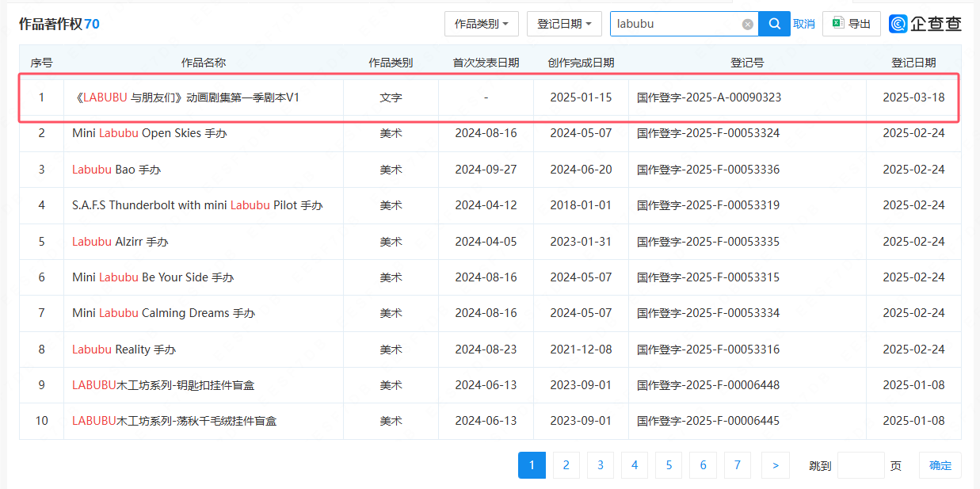Click registration number 国作登字-2025-F-00053334
980x489 pixels.
(708, 313)
